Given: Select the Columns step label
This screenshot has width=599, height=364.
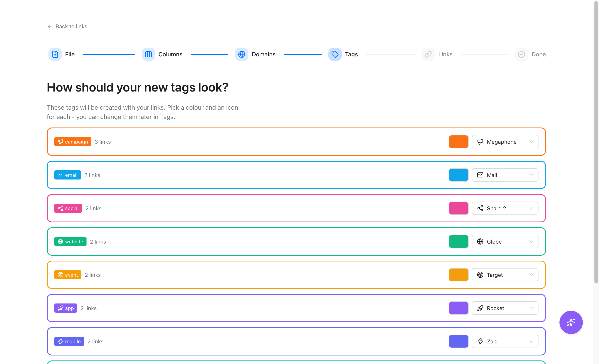Looking at the screenshot, I should 170,54.
